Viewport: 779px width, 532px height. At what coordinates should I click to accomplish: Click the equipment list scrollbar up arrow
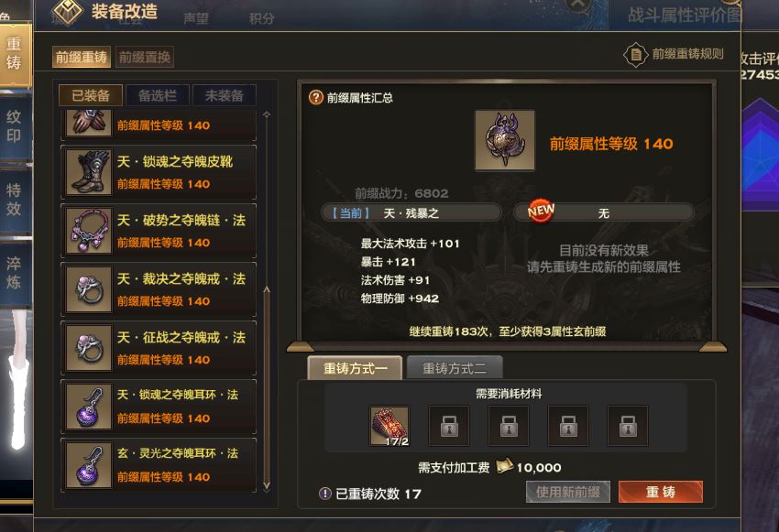click(x=267, y=115)
